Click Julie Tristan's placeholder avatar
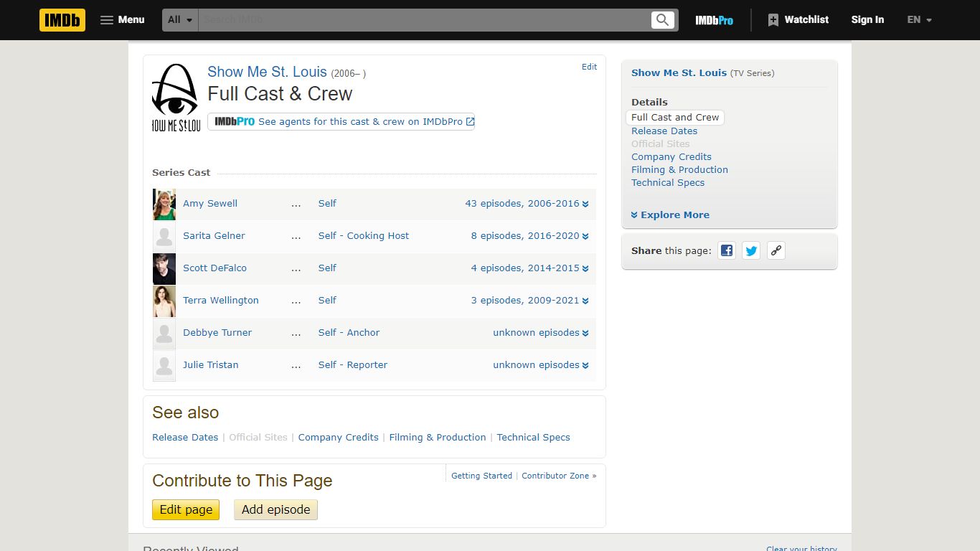980x551 pixels. point(164,365)
